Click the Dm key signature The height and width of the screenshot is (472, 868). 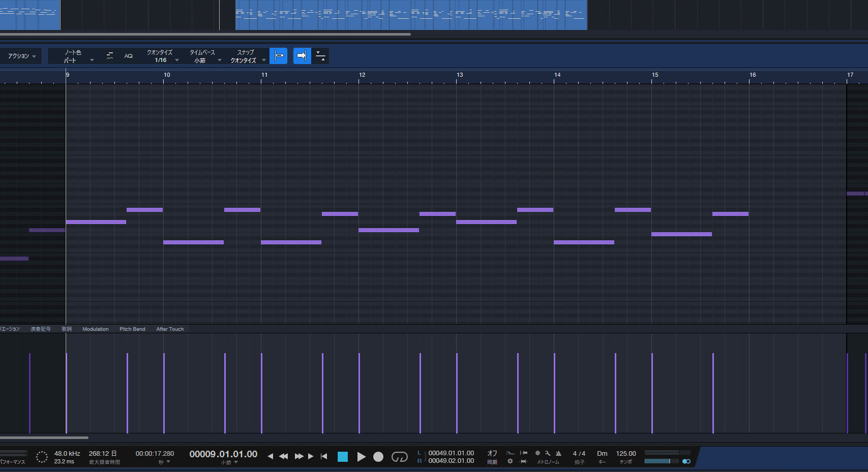602,454
